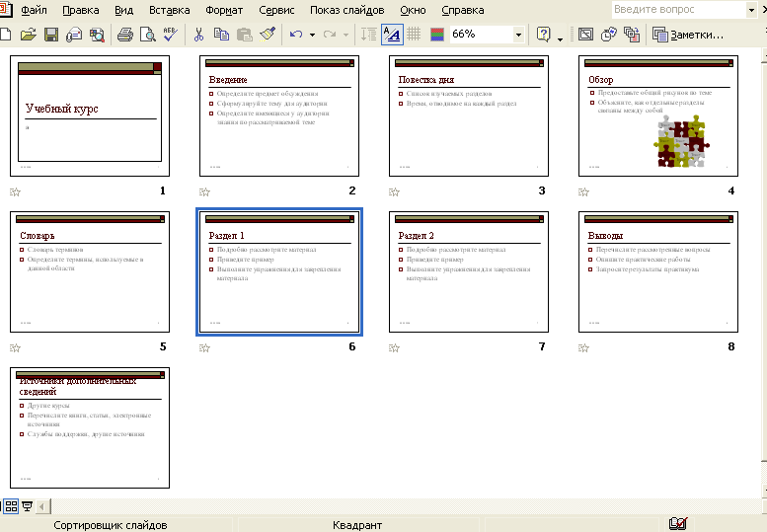Viewport: 767px width, 532px height.
Task: Create a new blank presentation
Action: [5, 35]
